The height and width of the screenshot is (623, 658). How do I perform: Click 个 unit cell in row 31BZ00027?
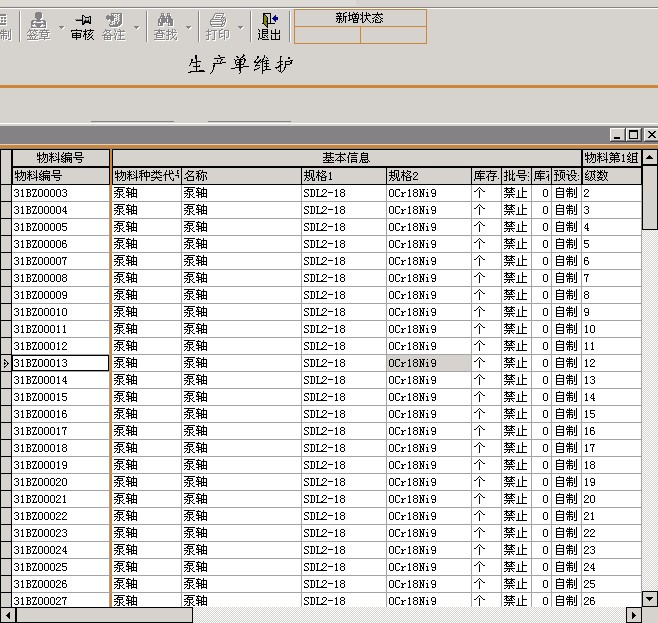click(x=486, y=600)
